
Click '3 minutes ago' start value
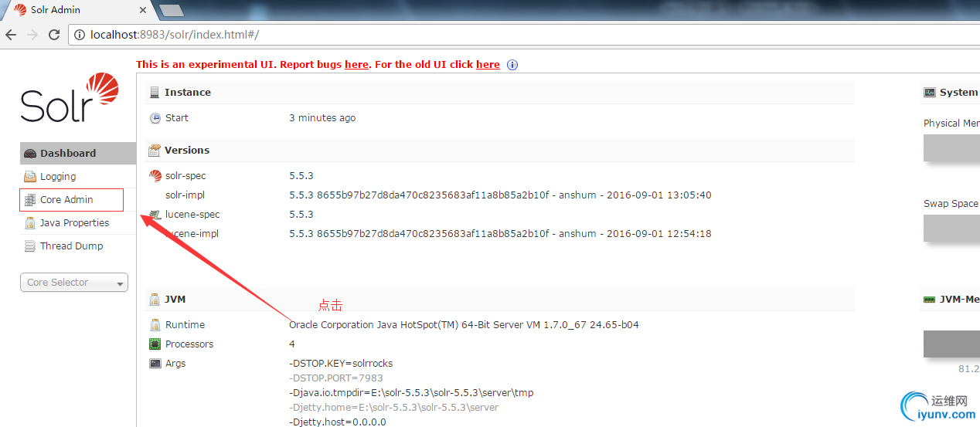(322, 118)
